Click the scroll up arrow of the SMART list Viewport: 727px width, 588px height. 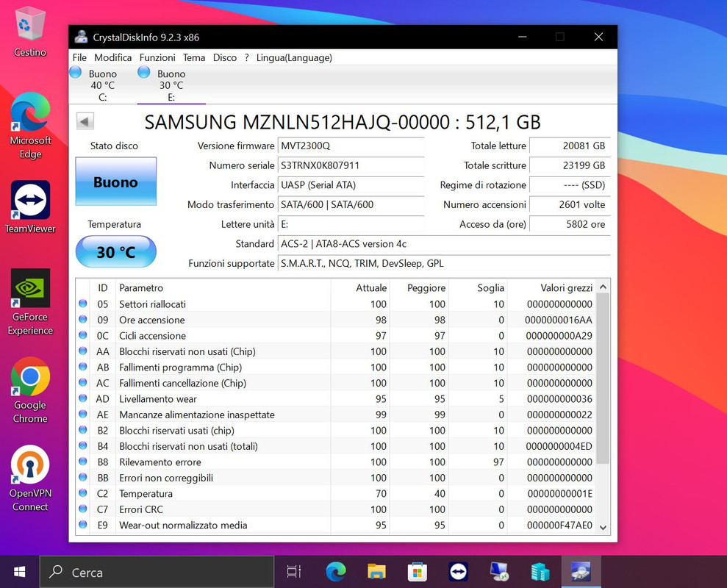pyautogui.click(x=603, y=287)
